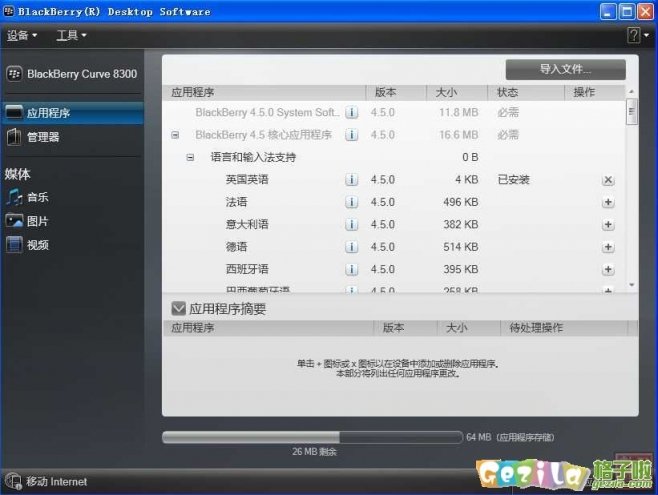The width and height of the screenshot is (658, 495).
Task: Select the 德语 language row
Action: click(394, 247)
